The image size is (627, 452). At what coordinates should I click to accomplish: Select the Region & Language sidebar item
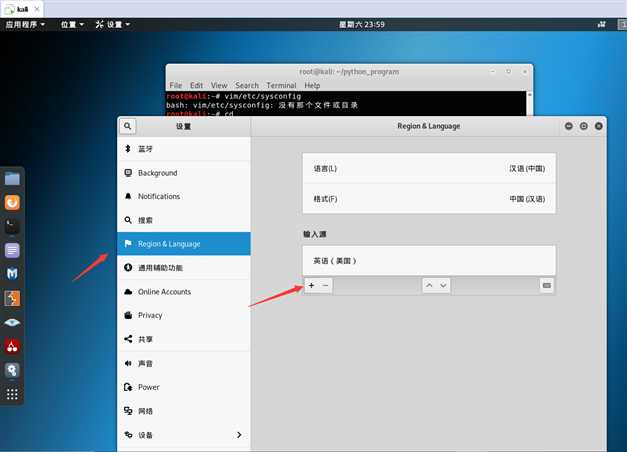[184, 244]
